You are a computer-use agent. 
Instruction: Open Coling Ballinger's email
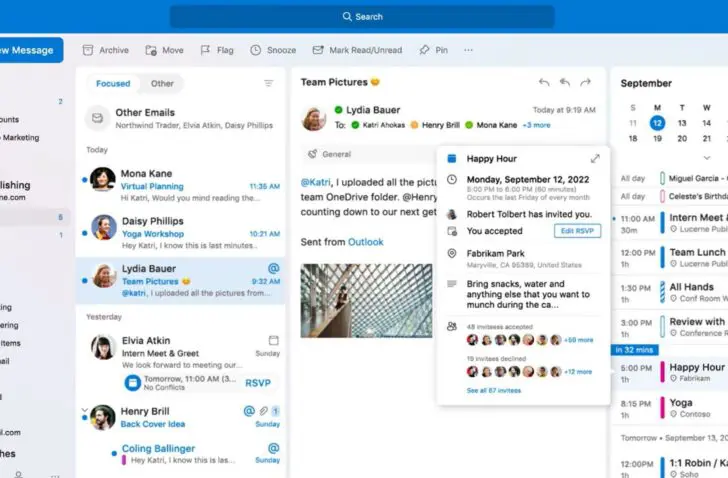(195, 454)
